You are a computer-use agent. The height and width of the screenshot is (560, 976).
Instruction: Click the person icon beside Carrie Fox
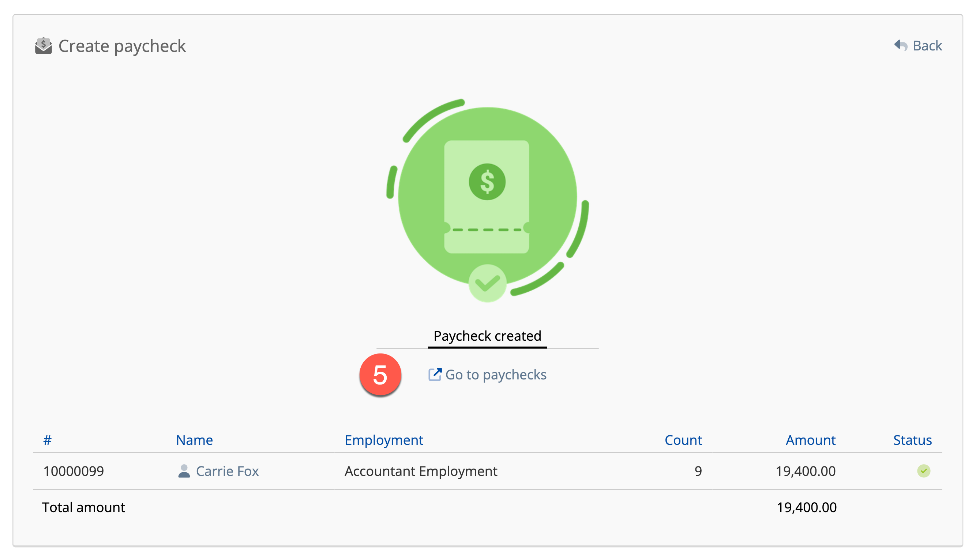(x=184, y=471)
